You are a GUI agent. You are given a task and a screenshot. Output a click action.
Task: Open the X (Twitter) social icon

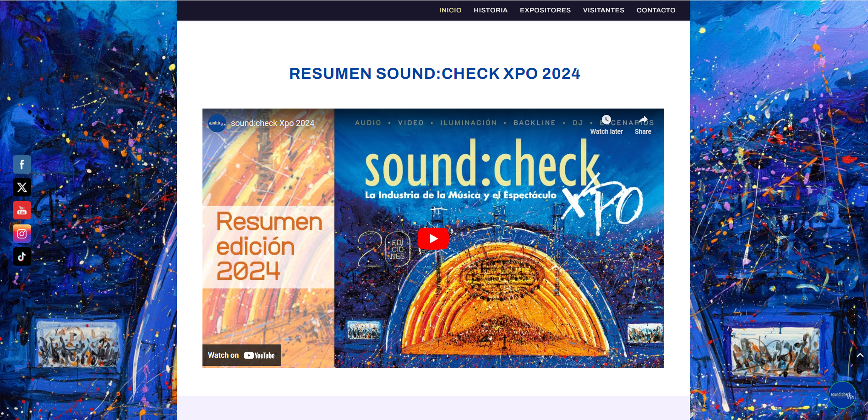pos(22,187)
